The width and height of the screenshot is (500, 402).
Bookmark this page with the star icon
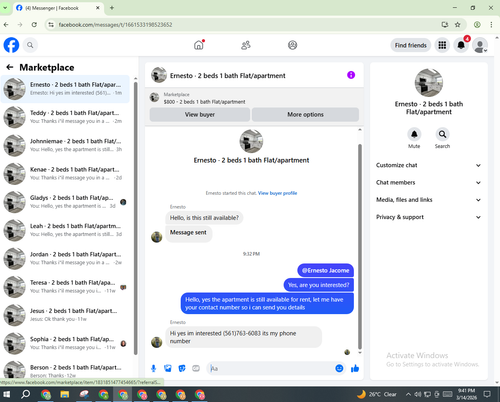tap(457, 25)
